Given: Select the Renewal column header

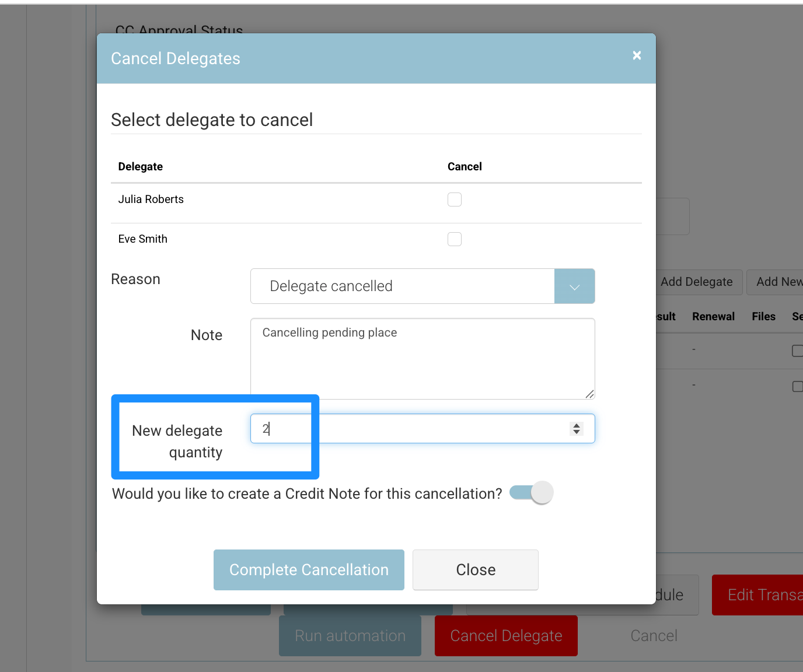Looking at the screenshot, I should (x=713, y=317).
